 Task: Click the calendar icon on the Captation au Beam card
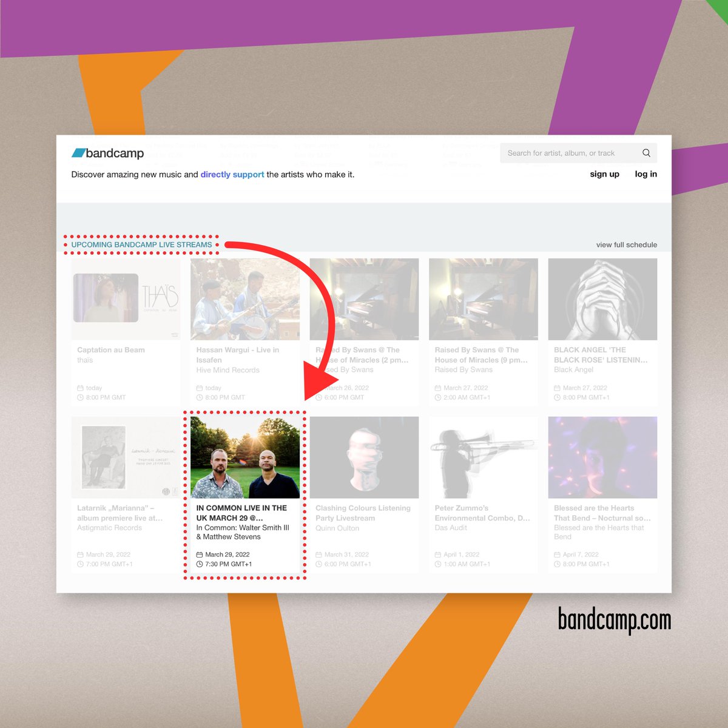[81, 388]
